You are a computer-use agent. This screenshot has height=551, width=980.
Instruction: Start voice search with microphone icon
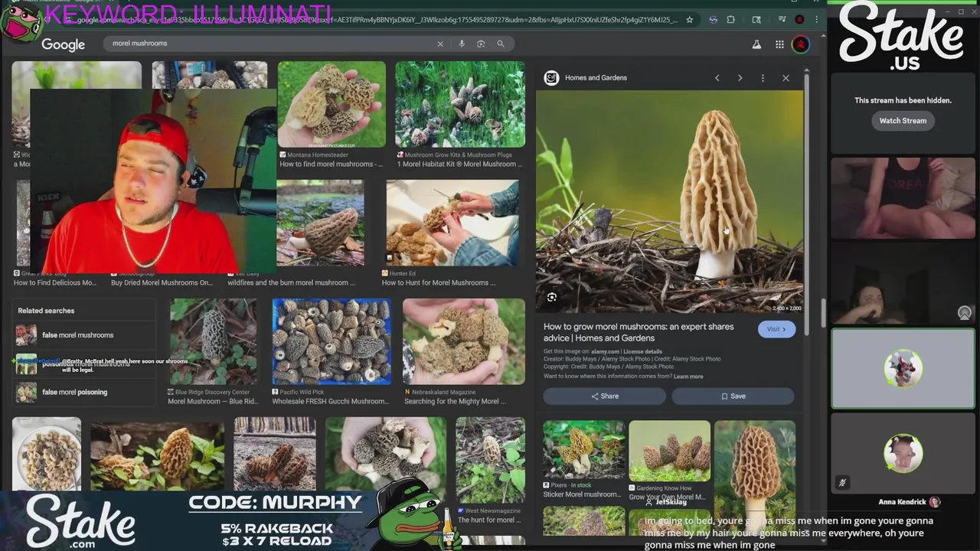[462, 44]
